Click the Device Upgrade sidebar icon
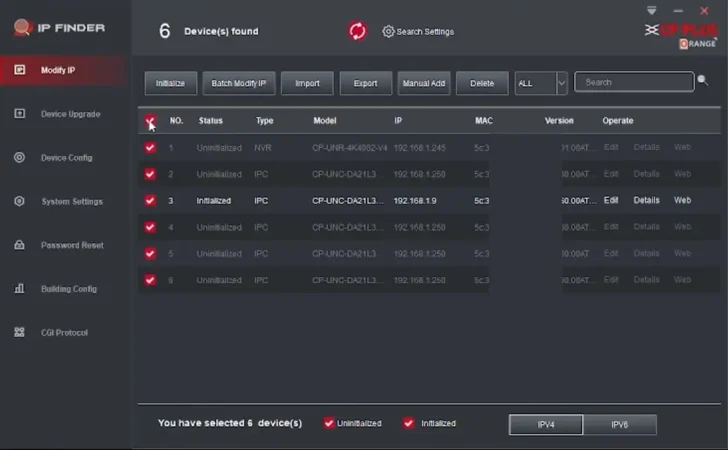728x450 pixels. pyautogui.click(x=19, y=114)
